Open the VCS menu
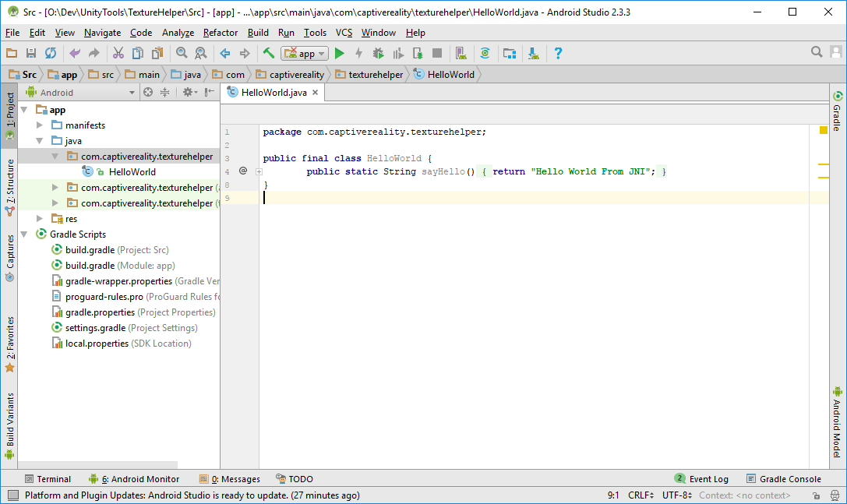The height and width of the screenshot is (504, 847). coord(344,33)
